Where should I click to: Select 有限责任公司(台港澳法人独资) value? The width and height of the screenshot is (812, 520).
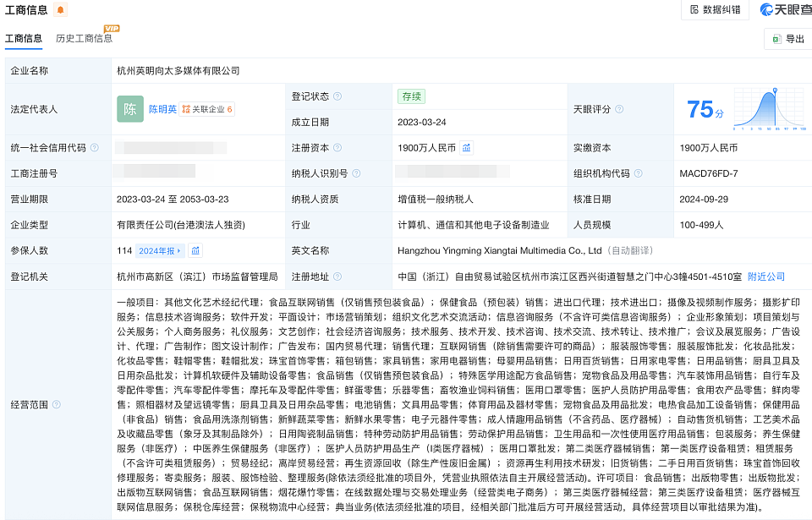pos(181,225)
